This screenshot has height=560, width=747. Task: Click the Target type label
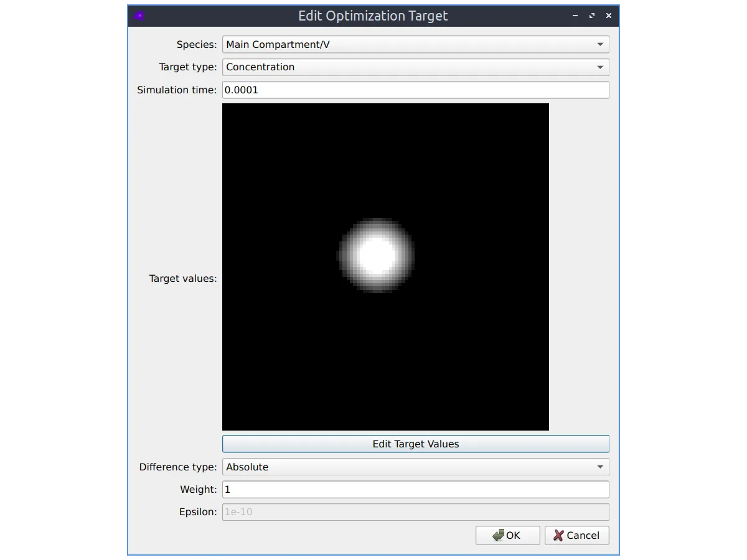tap(188, 67)
